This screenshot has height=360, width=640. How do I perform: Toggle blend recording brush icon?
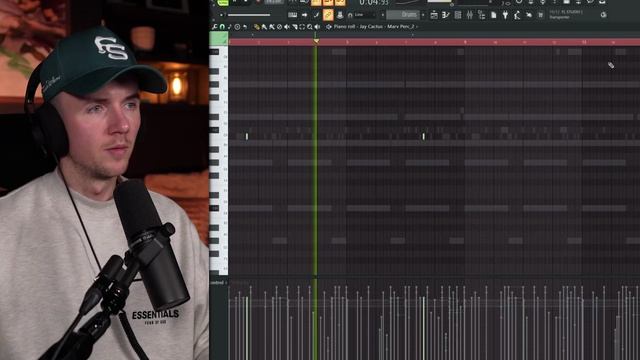316,15
